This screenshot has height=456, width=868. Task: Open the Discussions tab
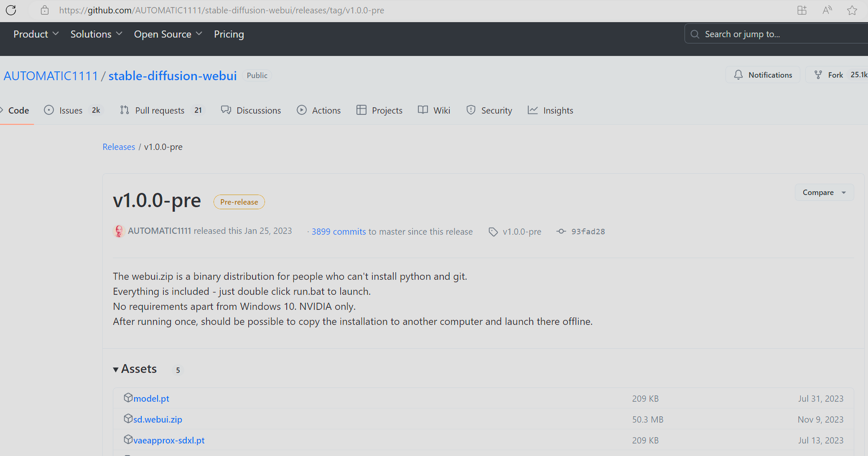(x=251, y=110)
